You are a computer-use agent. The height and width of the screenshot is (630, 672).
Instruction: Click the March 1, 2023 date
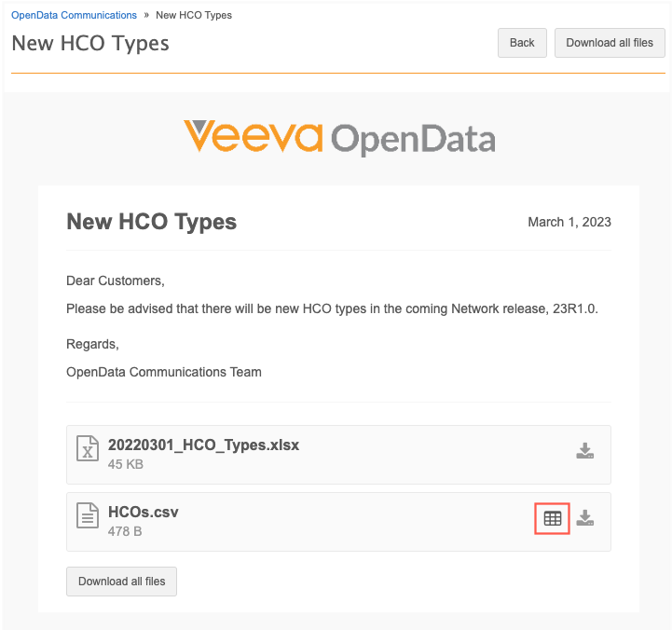[569, 222]
